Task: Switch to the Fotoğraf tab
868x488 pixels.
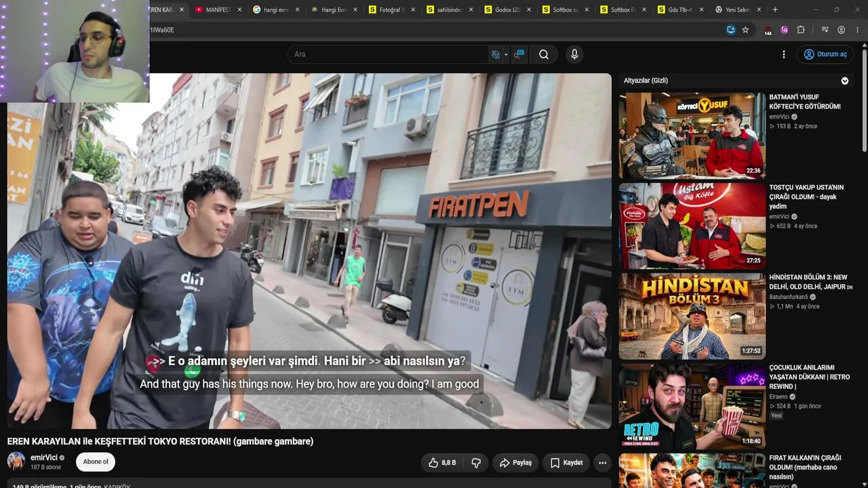Action: click(391, 10)
